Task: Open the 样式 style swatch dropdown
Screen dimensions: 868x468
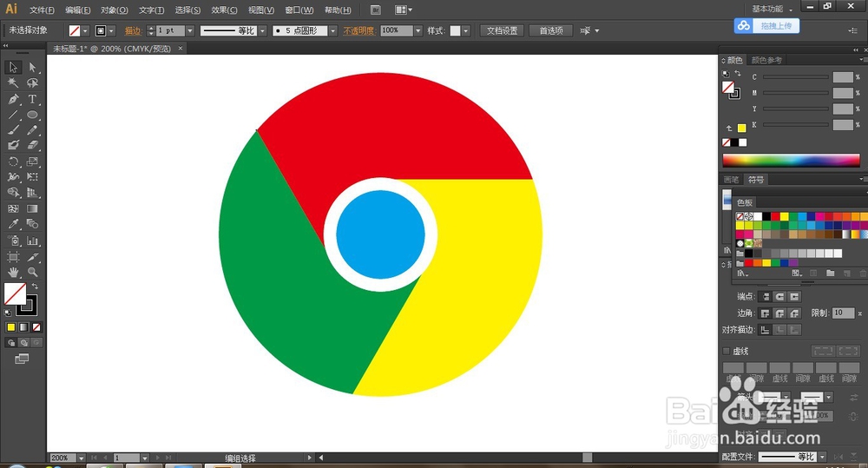Action: pyautogui.click(x=466, y=31)
